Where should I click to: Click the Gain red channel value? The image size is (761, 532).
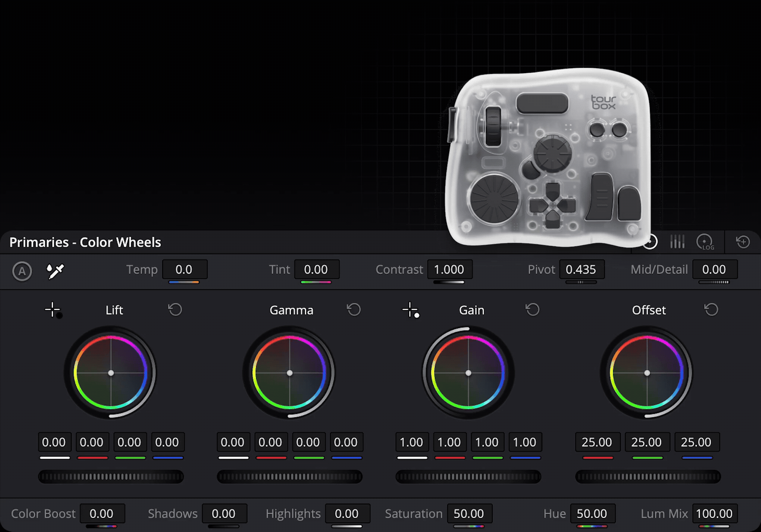pos(449,442)
